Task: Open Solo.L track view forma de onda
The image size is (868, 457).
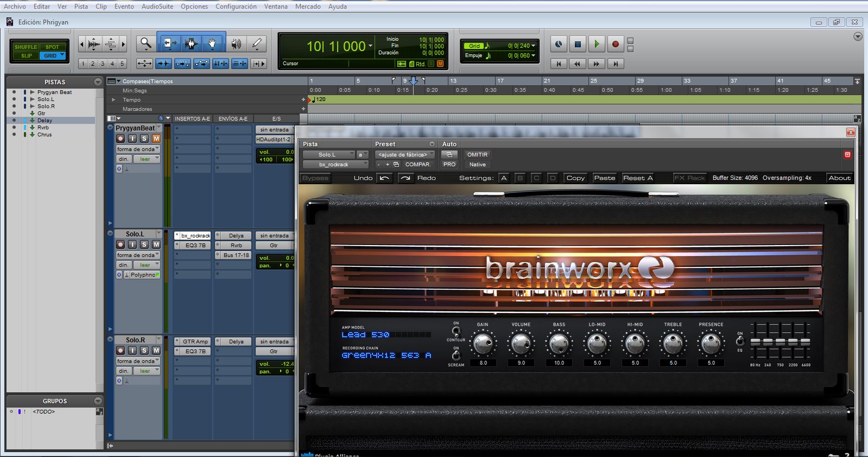Action: pos(138,255)
